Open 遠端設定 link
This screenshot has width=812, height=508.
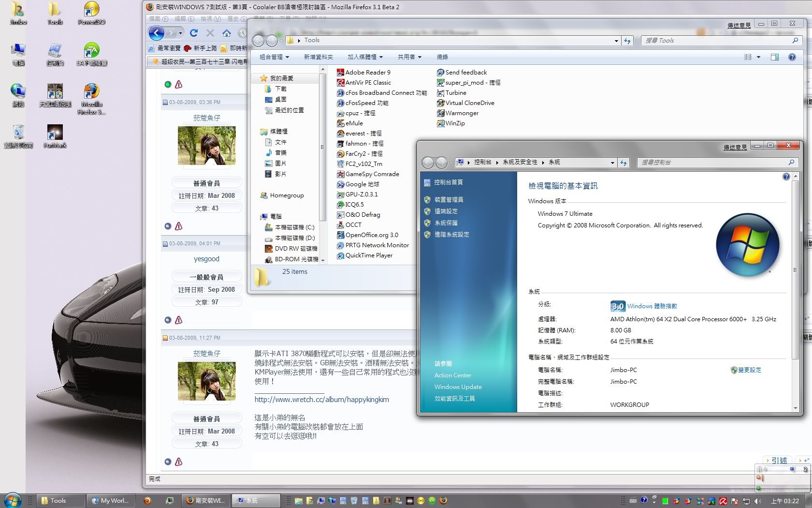446,211
